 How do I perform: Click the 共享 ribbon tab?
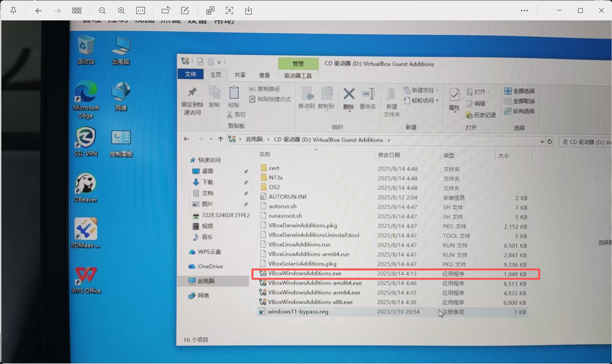point(240,75)
